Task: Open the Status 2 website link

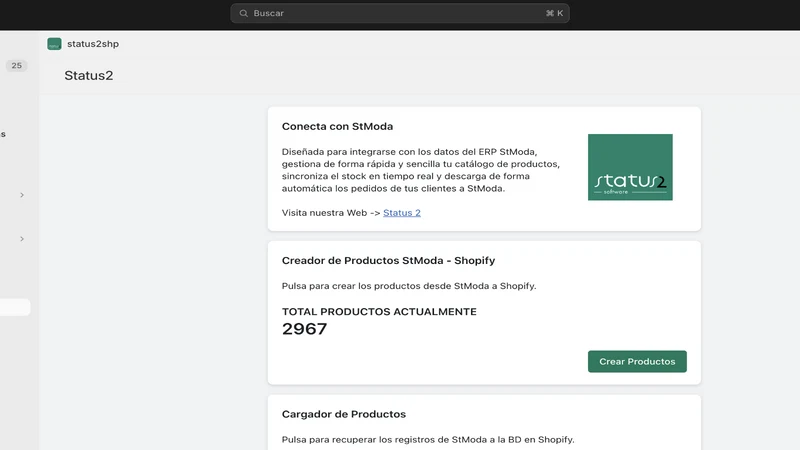Action: [x=402, y=213]
